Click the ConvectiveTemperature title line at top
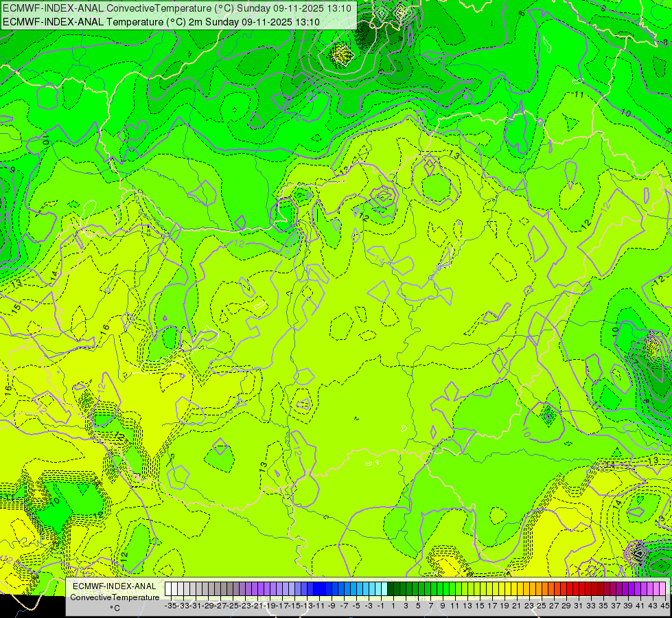 177,8
